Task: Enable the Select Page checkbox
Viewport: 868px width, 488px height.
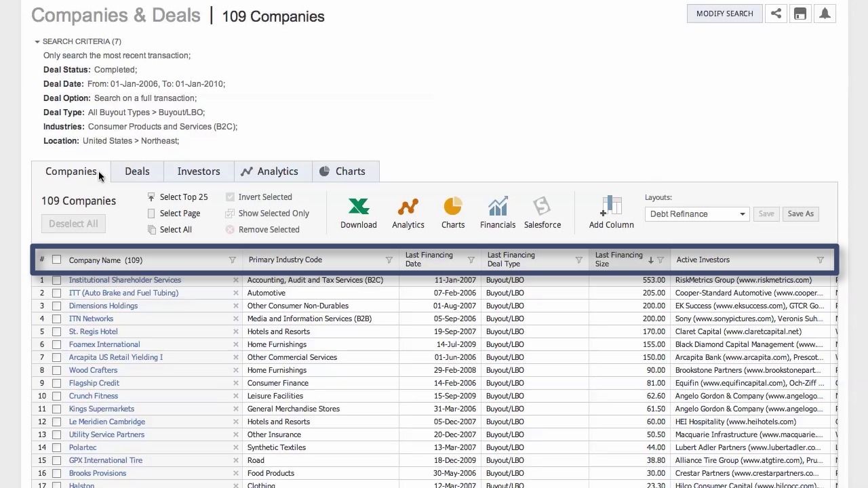Action: tap(151, 213)
